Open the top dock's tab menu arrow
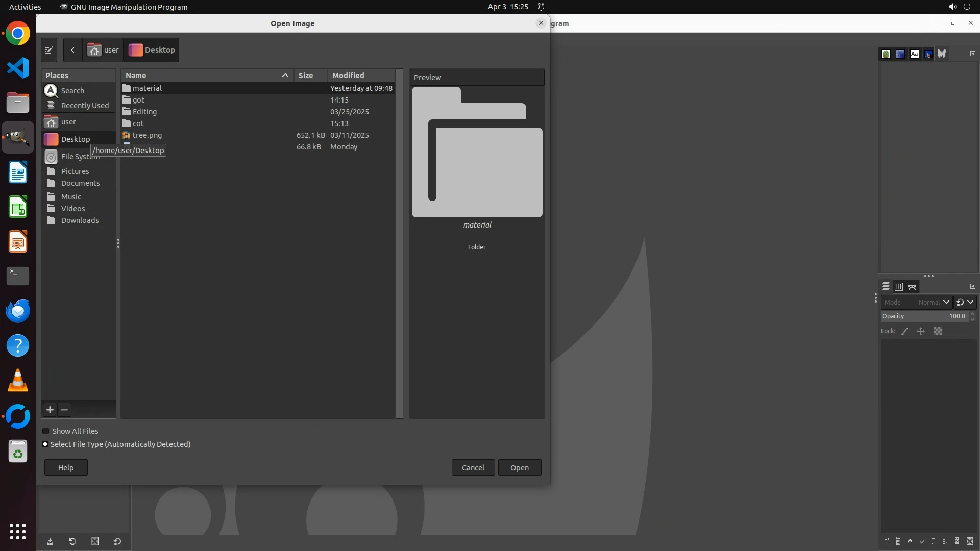 point(972,54)
